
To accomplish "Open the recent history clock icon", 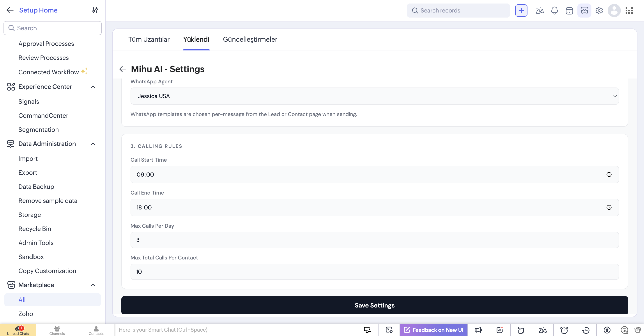I will pos(586,330).
